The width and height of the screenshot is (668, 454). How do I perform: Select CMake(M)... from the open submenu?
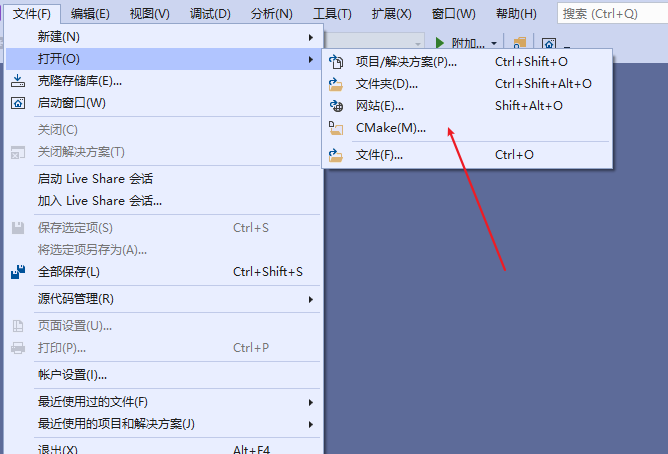(390, 128)
